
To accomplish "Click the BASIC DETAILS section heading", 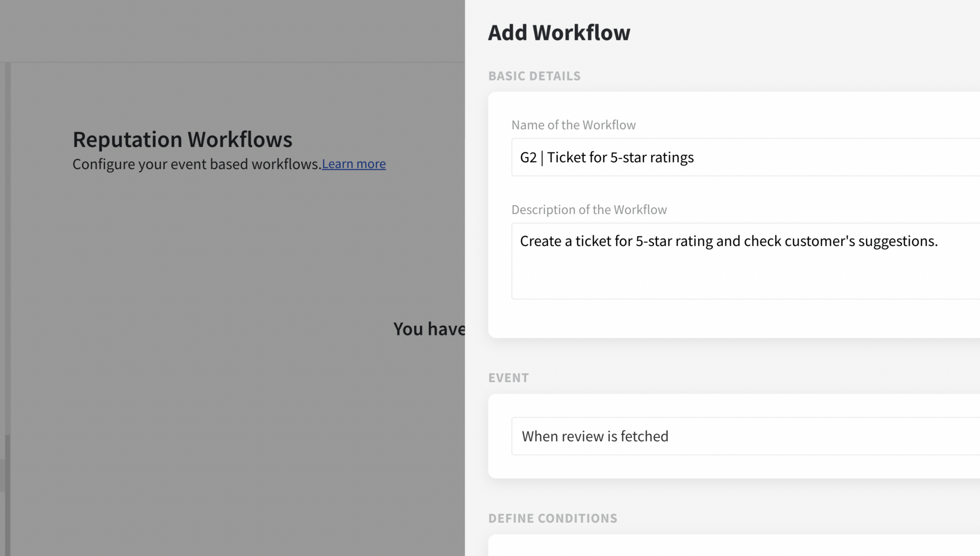I will click(534, 76).
